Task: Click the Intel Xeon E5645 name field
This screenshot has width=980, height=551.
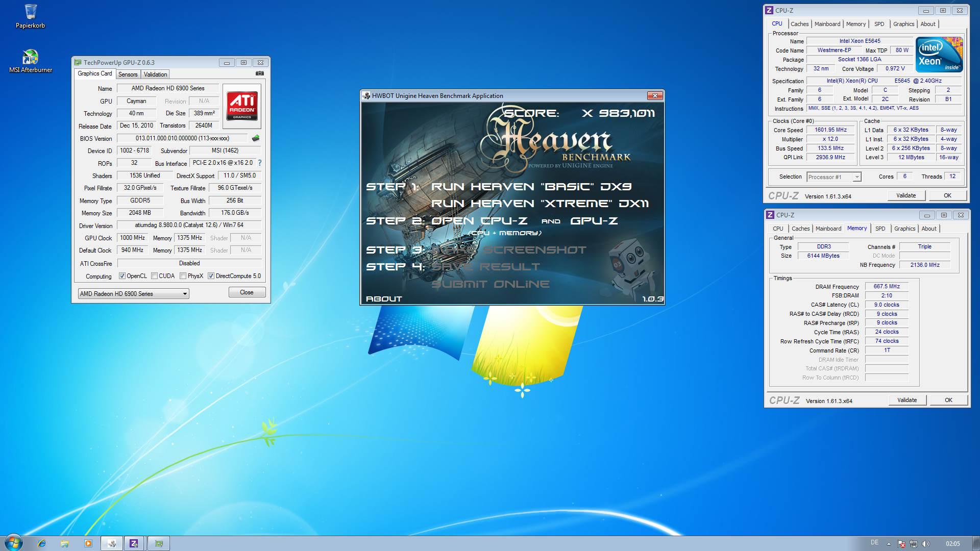Action: pyautogui.click(x=860, y=41)
